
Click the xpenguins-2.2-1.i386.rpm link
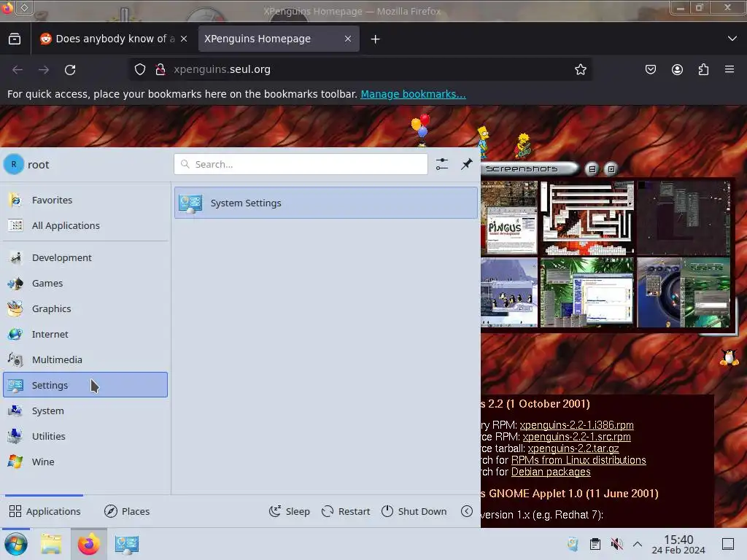(576, 425)
